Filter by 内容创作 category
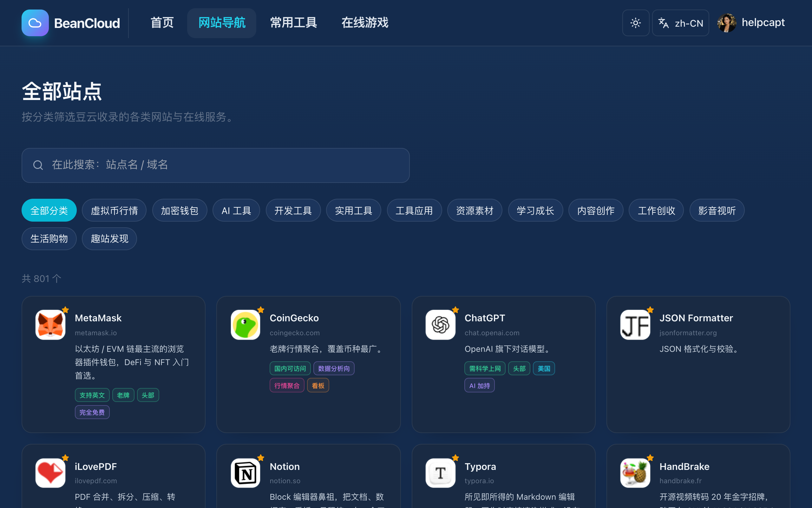Image resolution: width=812 pixels, height=508 pixels. click(596, 210)
